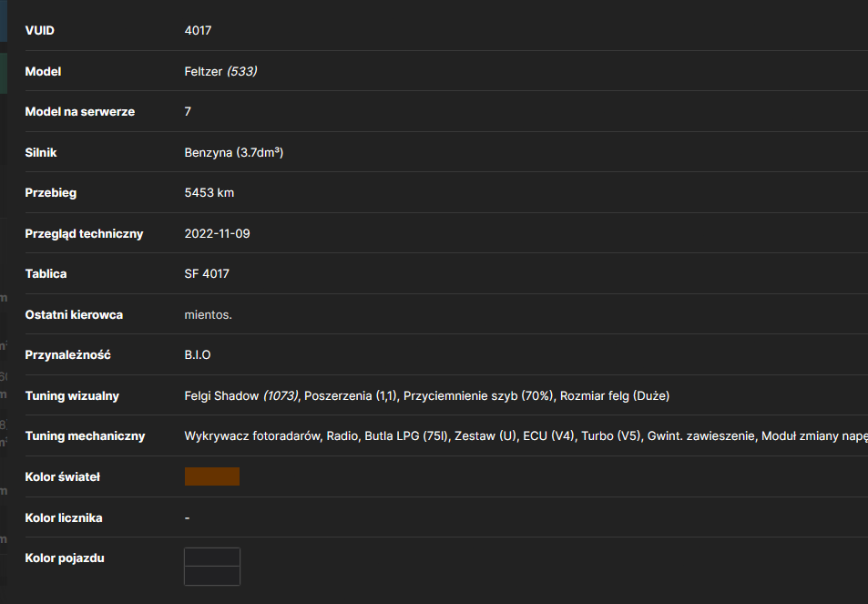868x604 pixels.
Task: Click the Model row label
Action: (43, 71)
